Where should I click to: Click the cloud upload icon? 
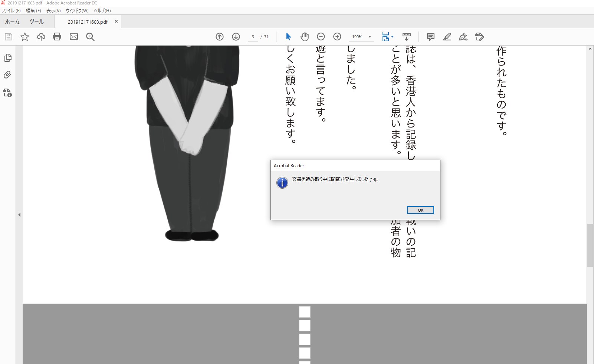click(41, 37)
